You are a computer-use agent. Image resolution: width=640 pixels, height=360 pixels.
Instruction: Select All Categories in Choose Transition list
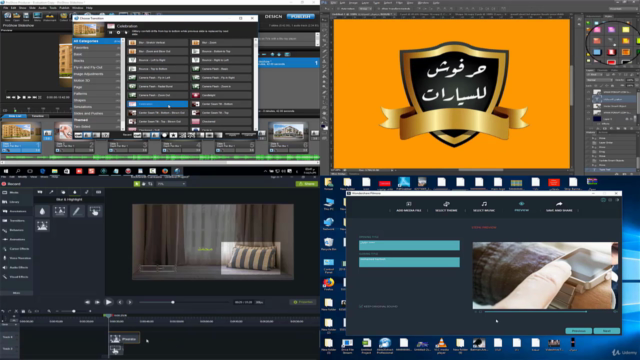pyautogui.click(x=96, y=41)
